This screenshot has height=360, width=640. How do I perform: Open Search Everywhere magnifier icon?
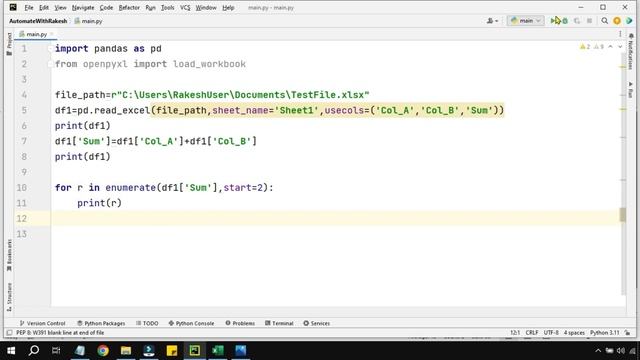(604, 20)
